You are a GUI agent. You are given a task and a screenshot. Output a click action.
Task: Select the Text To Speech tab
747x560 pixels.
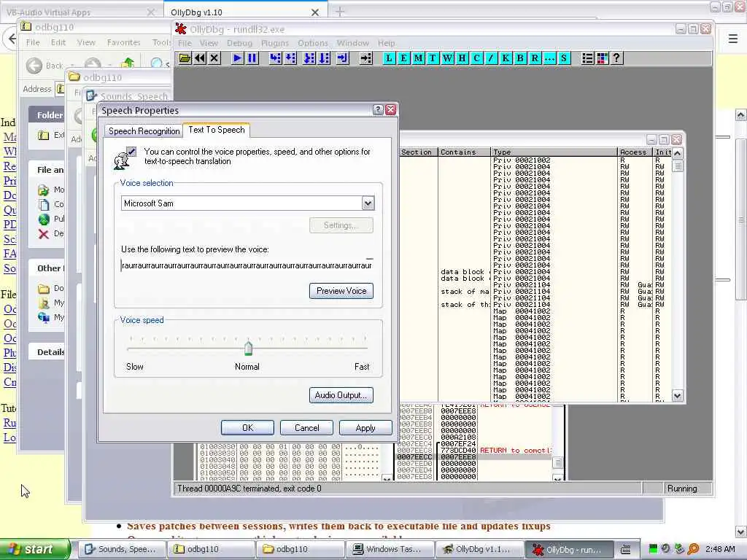click(217, 130)
